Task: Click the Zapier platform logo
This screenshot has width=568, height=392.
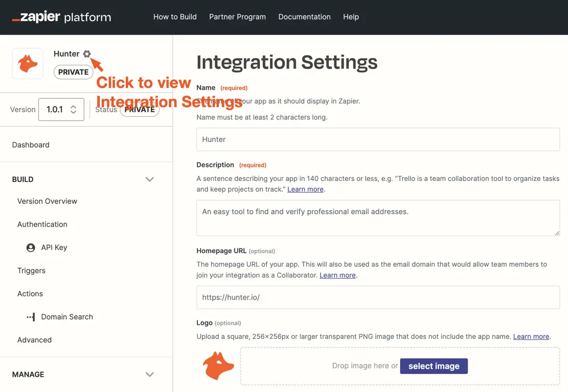Action: pos(62,17)
